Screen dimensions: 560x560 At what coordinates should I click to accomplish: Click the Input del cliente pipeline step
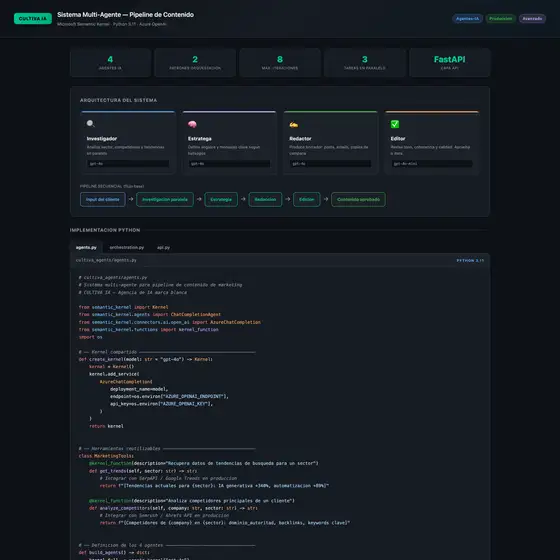pos(103,199)
